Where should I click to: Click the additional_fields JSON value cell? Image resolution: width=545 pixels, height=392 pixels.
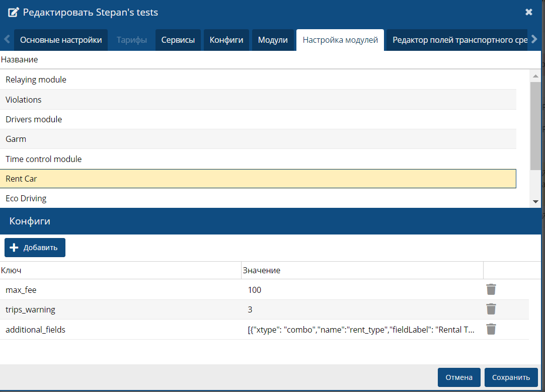pos(362,330)
